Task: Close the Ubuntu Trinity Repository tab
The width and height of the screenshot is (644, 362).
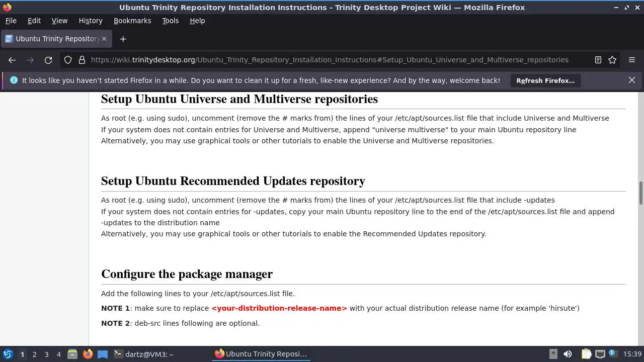Action: (x=104, y=39)
